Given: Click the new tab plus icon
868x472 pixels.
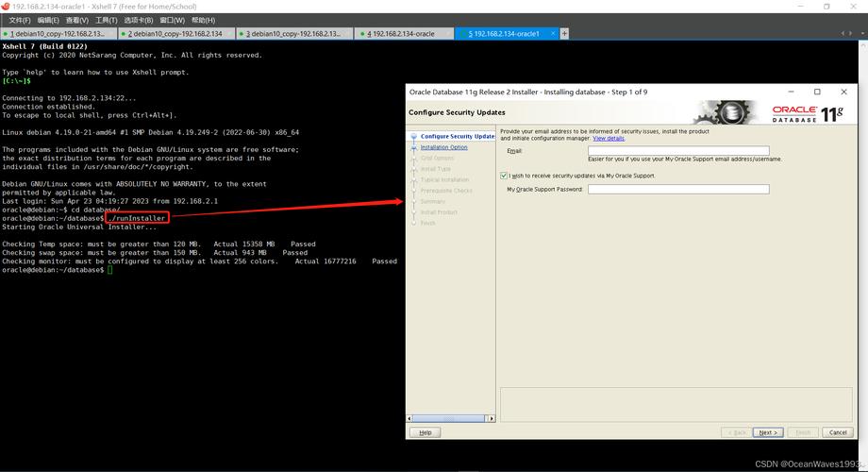Looking at the screenshot, I should coord(565,33).
